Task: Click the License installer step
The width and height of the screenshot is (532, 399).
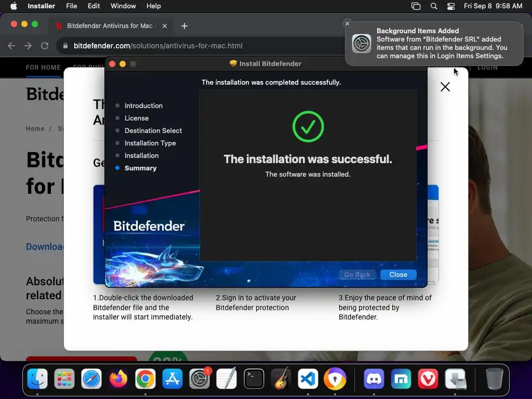Action: pyautogui.click(x=137, y=118)
